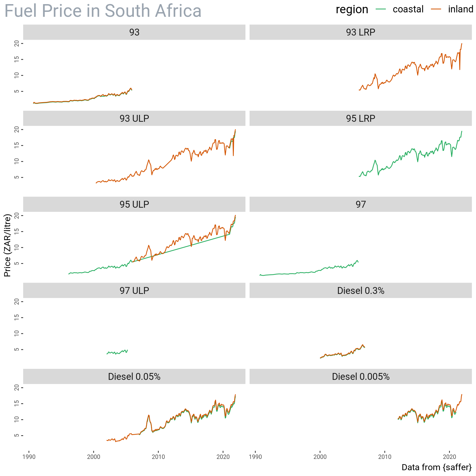476x476 pixels.
Task: Click the "Data from {saffer}" caption
Action: [437, 467]
